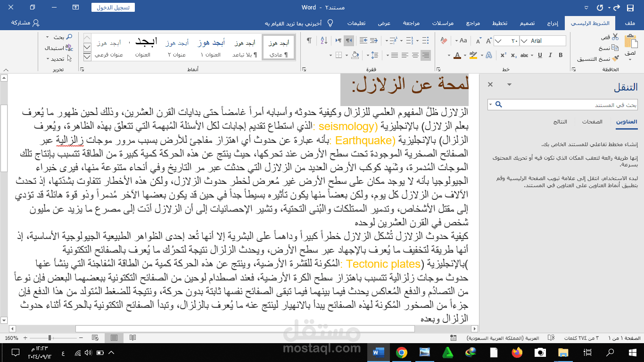644x362 pixels.
Task: Decrease font size with the shrink font A
Action: tap(479, 41)
